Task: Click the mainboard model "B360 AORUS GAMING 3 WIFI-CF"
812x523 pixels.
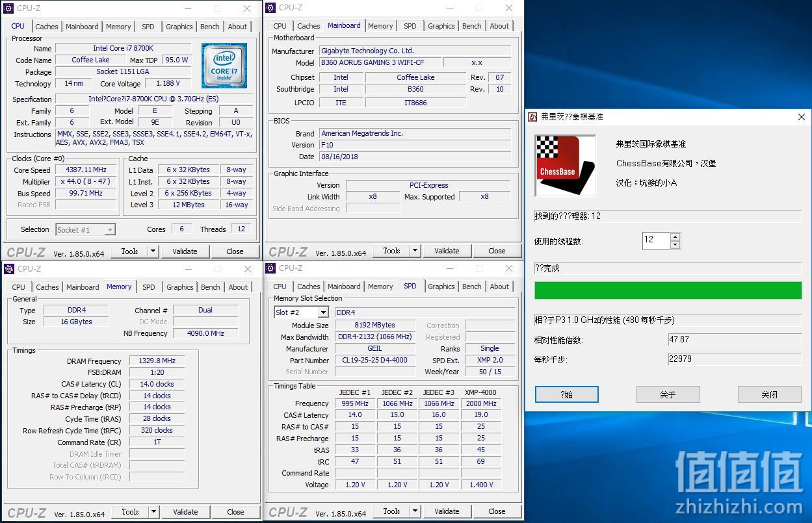Action: pos(380,63)
